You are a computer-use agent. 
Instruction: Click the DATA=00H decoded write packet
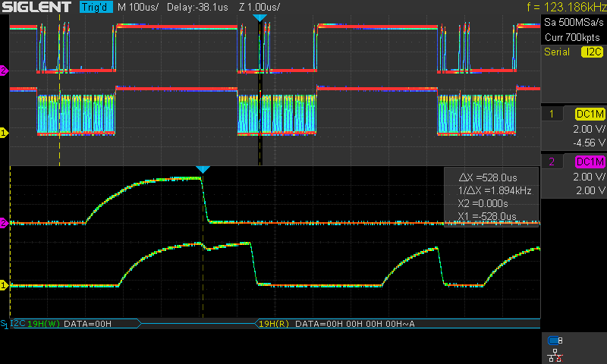coord(87,324)
